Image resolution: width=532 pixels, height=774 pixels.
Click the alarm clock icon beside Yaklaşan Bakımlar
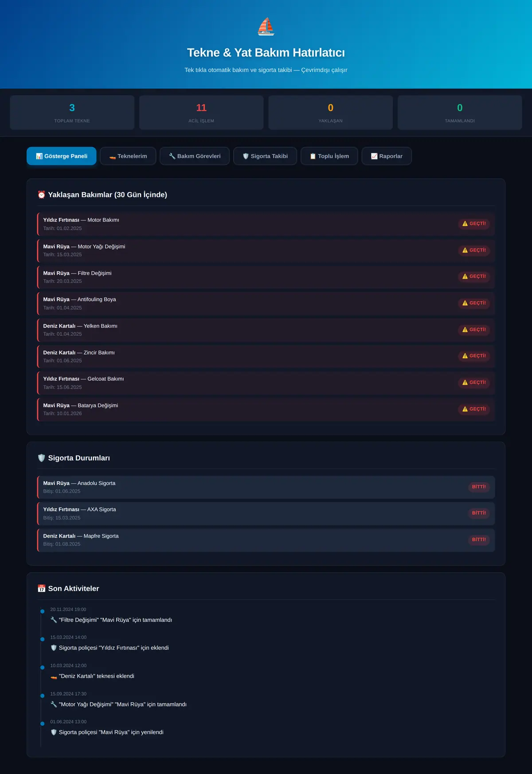(x=42, y=195)
